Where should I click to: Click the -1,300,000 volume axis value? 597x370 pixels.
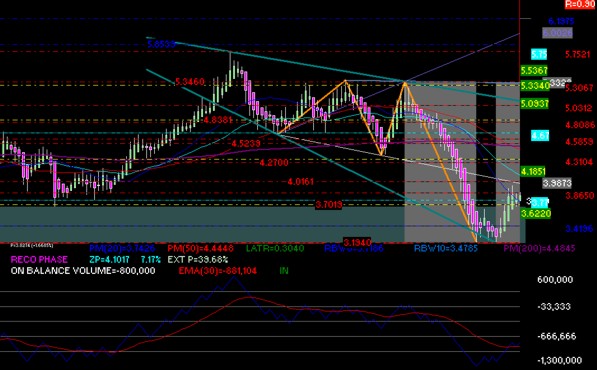point(559,360)
